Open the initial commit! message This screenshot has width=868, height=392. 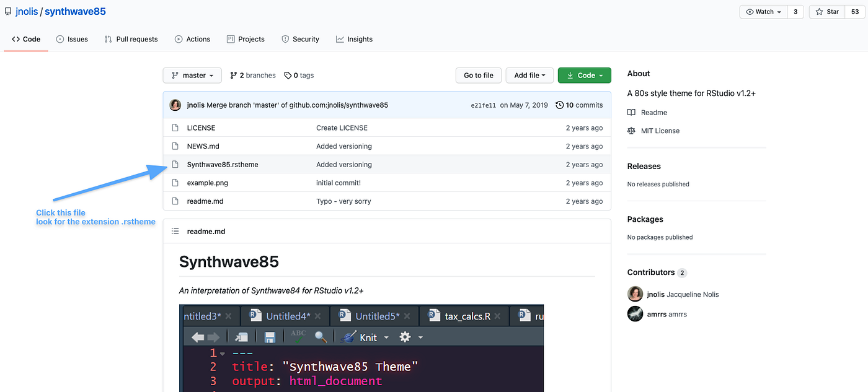(339, 183)
